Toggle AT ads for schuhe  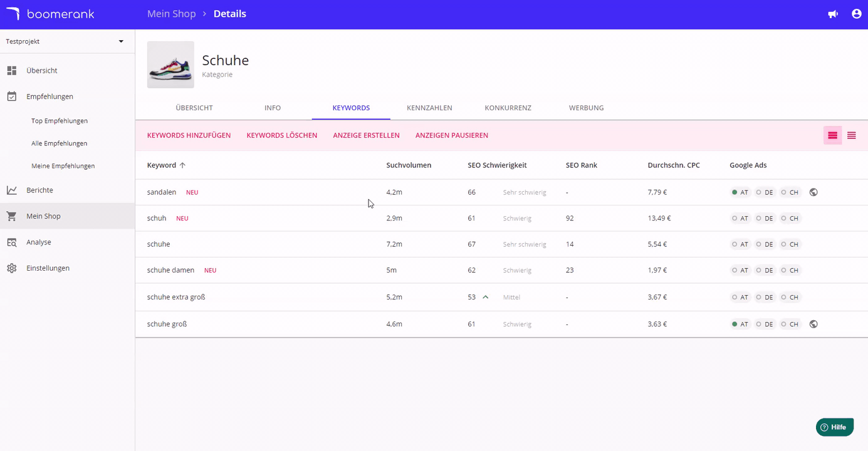(x=740, y=244)
